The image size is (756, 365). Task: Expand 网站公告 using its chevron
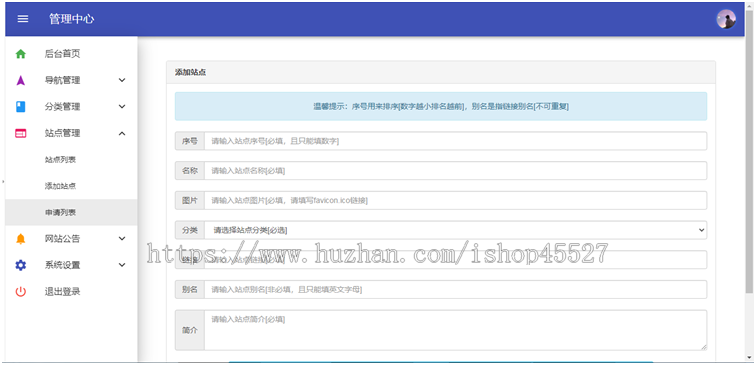click(x=122, y=239)
